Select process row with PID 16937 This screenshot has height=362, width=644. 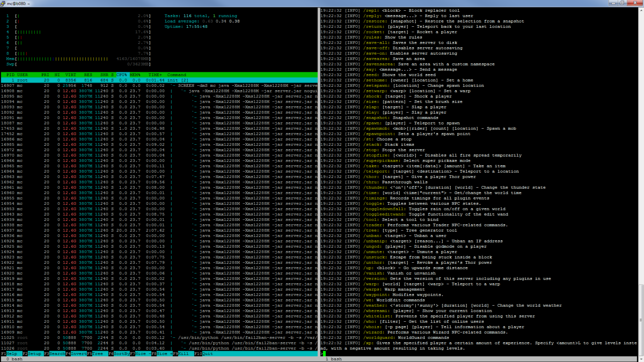click(x=159, y=231)
